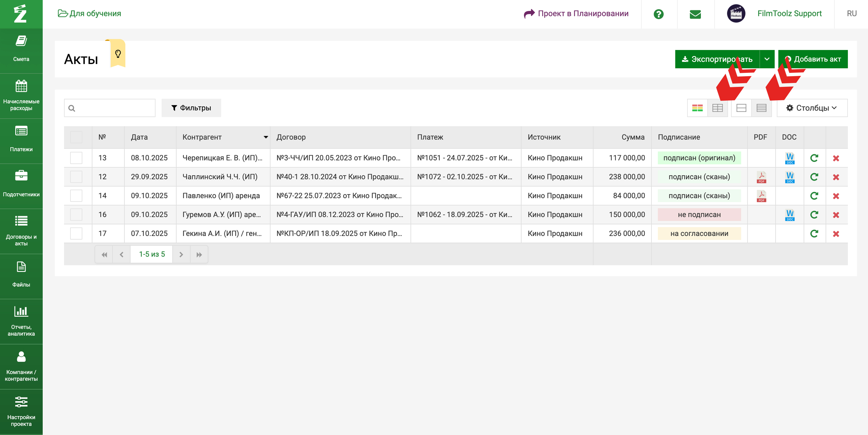
Task: Download the DOC file for act 13
Action: point(790,158)
